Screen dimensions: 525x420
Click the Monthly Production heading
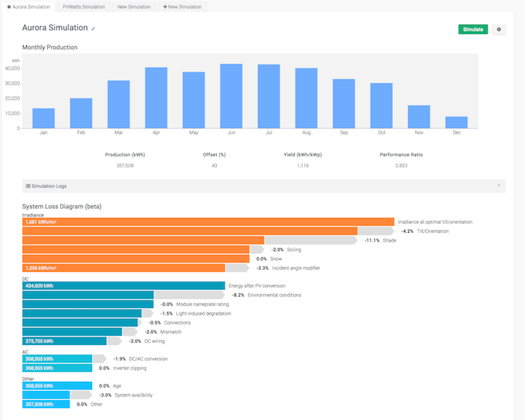point(50,47)
